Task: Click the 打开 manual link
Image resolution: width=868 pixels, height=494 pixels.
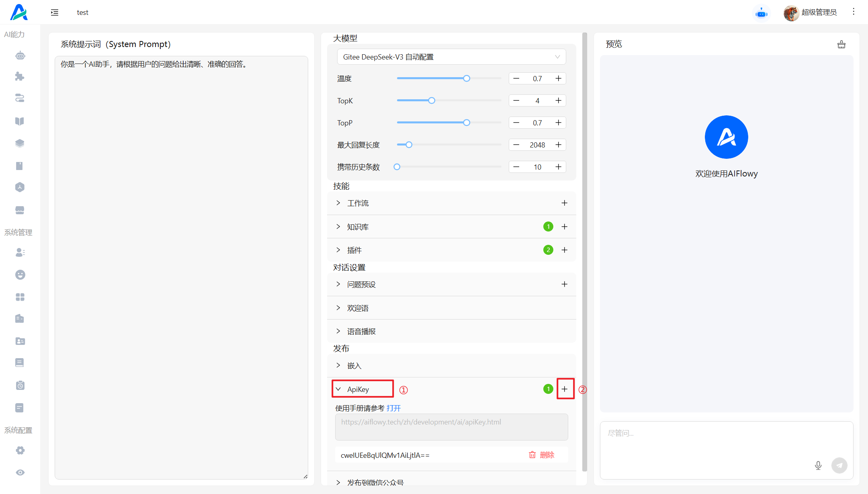Action: pos(393,408)
